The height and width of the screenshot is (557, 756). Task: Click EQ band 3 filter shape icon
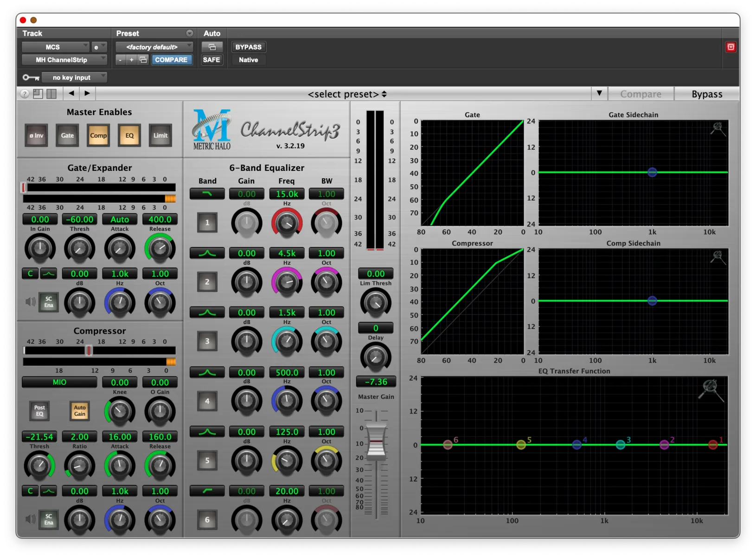(x=207, y=313)
